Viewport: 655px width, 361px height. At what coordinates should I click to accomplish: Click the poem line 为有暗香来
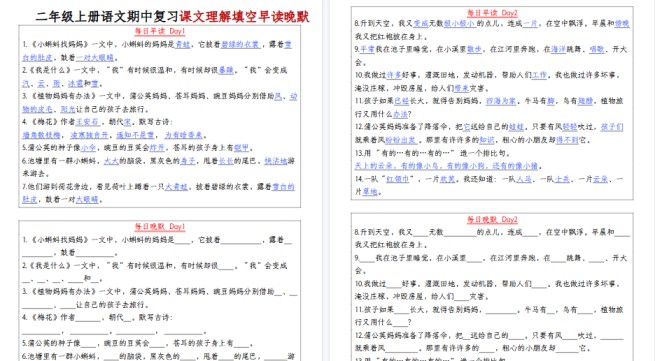[183, 135]
